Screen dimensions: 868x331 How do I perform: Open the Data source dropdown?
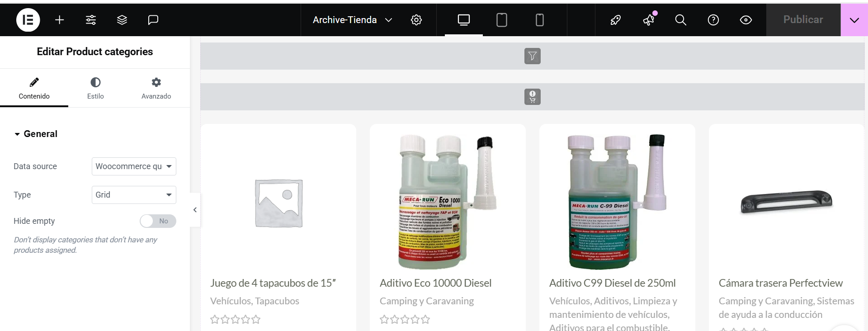pos(134,166)
